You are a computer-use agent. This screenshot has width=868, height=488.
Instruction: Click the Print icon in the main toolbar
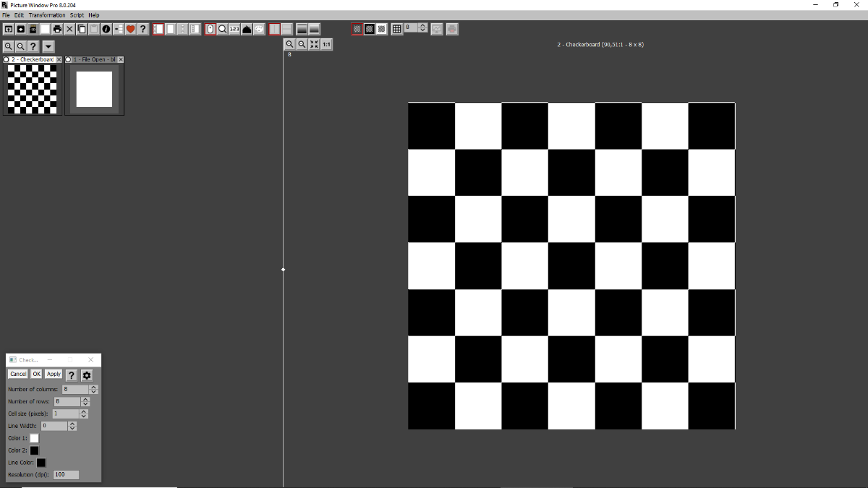pos(57,29)
